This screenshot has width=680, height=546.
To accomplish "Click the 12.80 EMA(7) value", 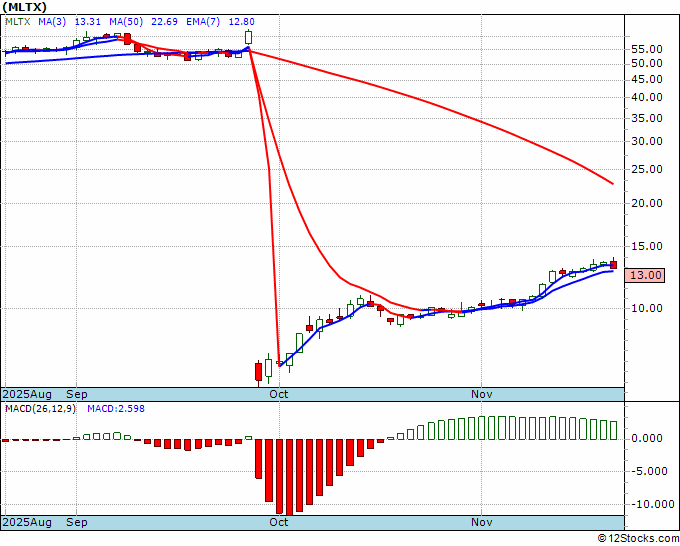I will pos(242,22).
